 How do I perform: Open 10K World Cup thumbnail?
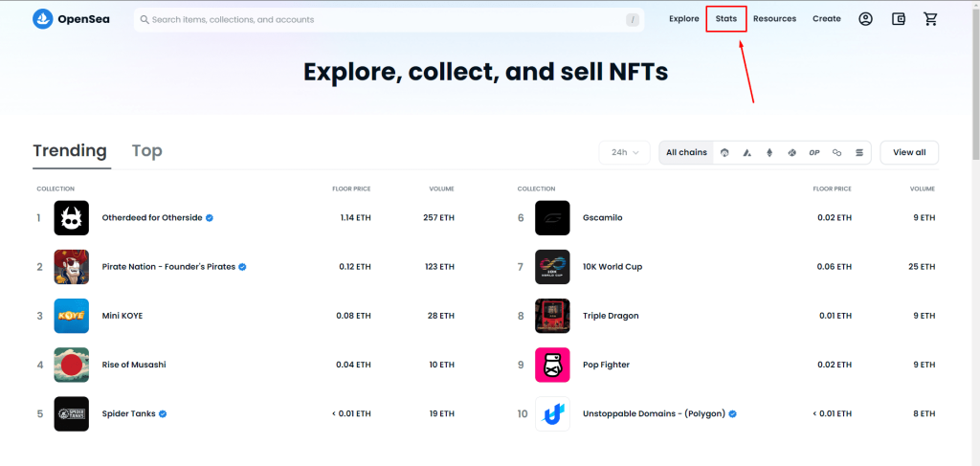click(x=552, y=267)
